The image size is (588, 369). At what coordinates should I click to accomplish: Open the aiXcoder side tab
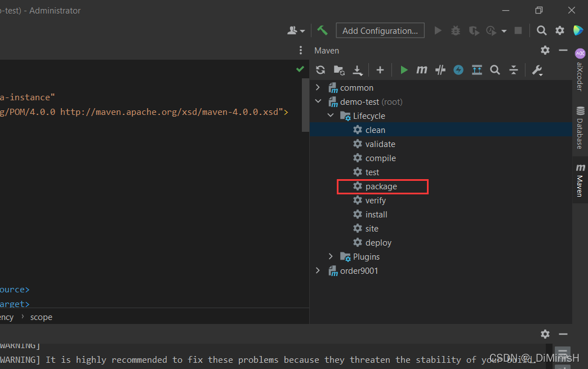coord(580,70)
